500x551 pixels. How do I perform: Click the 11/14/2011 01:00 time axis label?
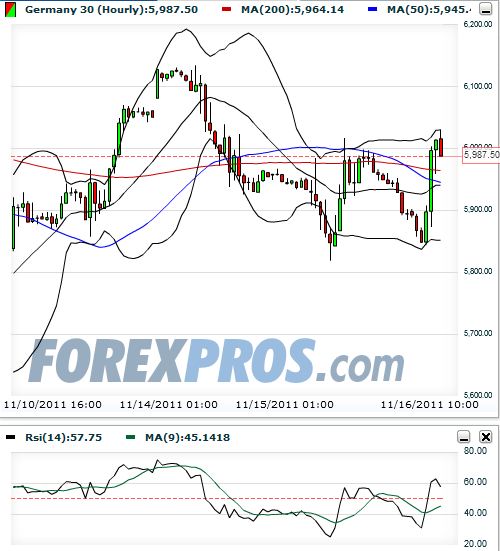point(169,405)
